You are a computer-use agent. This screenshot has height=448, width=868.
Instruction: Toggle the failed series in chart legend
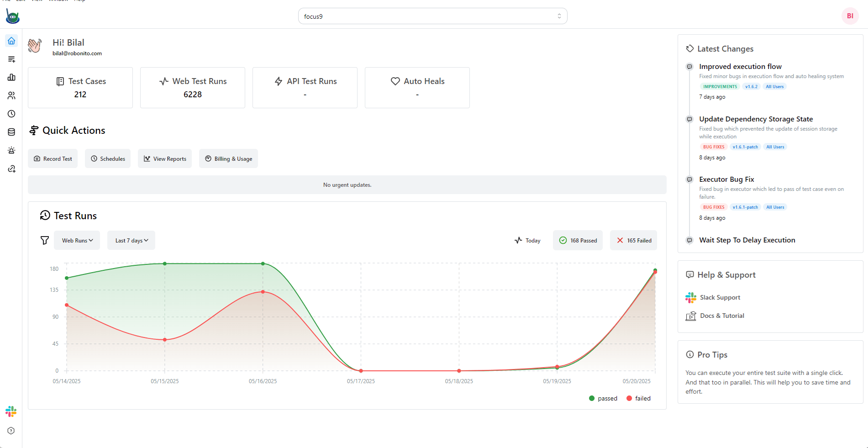(x=638, y=398)
